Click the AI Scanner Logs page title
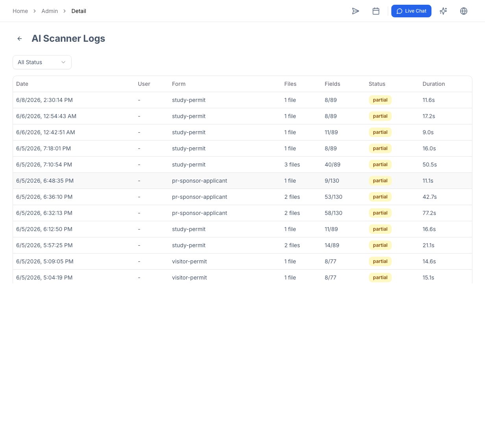485x448 pixels. point(68,39)
